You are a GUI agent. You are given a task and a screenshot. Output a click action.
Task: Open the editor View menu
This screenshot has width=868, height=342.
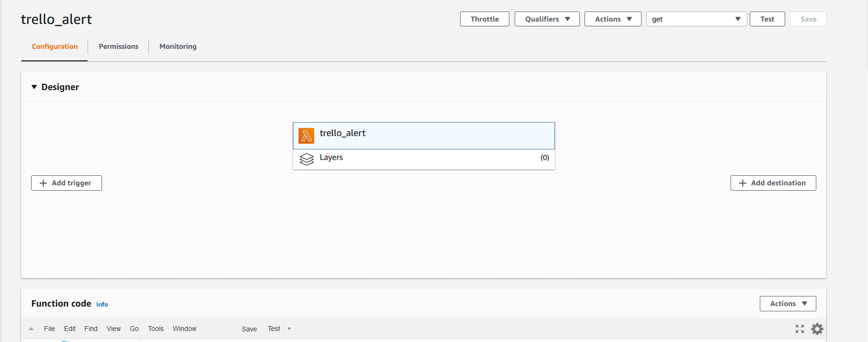coord(113,329)
